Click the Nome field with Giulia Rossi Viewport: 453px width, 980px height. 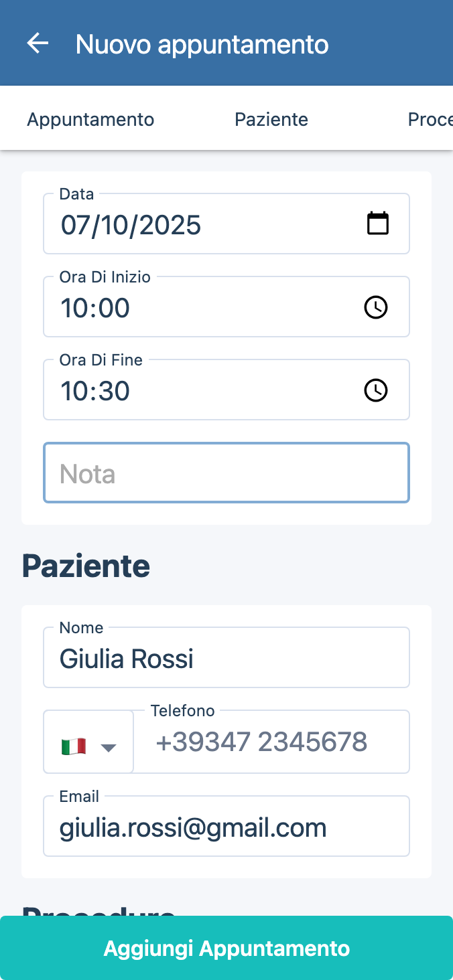pos(226,659)
